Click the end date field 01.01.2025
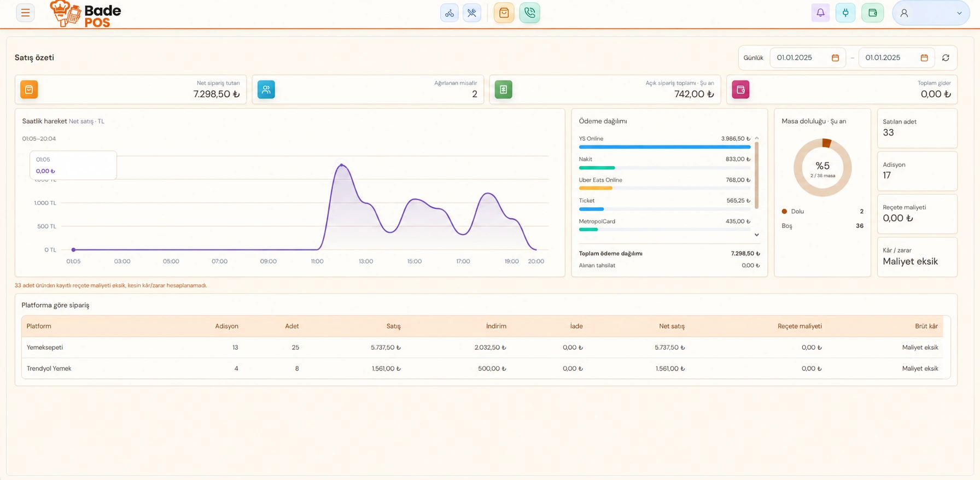 896,58
